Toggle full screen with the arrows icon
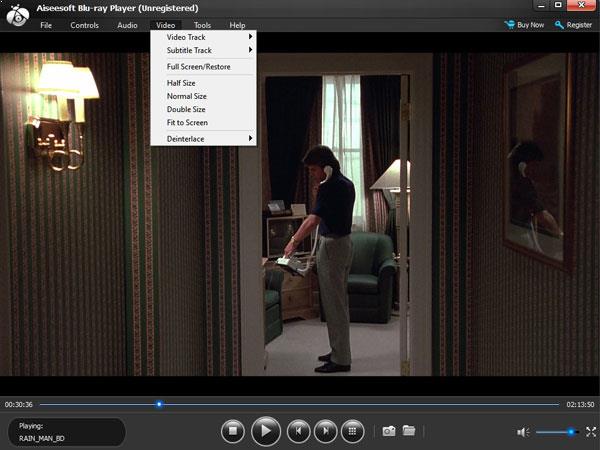The height and width of the screenshot is (450, 600). pyautogui.click(x=591, y=432)
